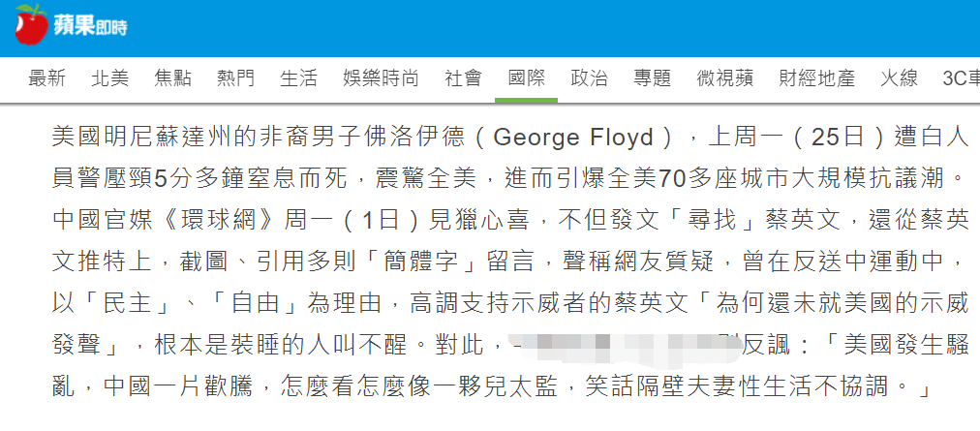Go to the 熱門 tab
The width and height of the screenshot is (980, 431).
(x=236, y=78)
